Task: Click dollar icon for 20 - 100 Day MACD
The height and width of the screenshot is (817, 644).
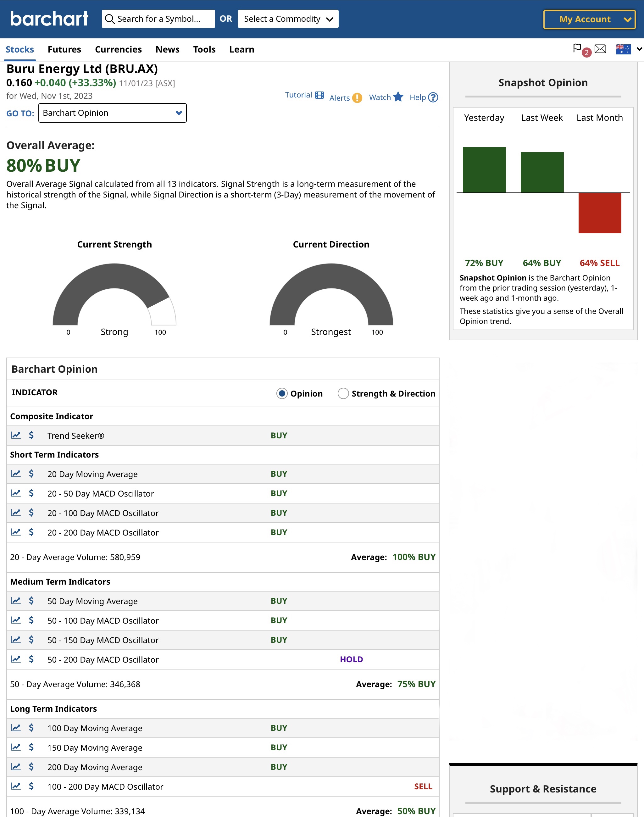Action: coord(31,513)
